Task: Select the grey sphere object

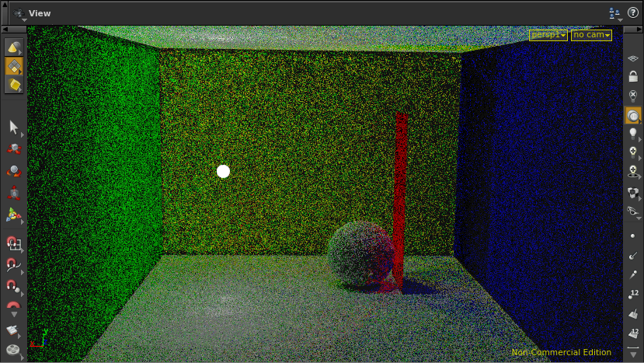Action: (360, 254)
